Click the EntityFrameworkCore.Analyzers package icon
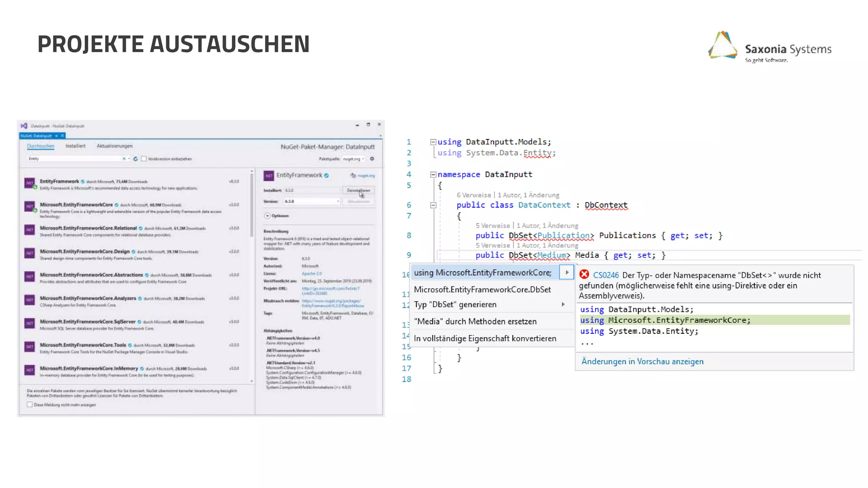Image resolution: width=868 pixels, height=488 pixels. tap(29, 300)
